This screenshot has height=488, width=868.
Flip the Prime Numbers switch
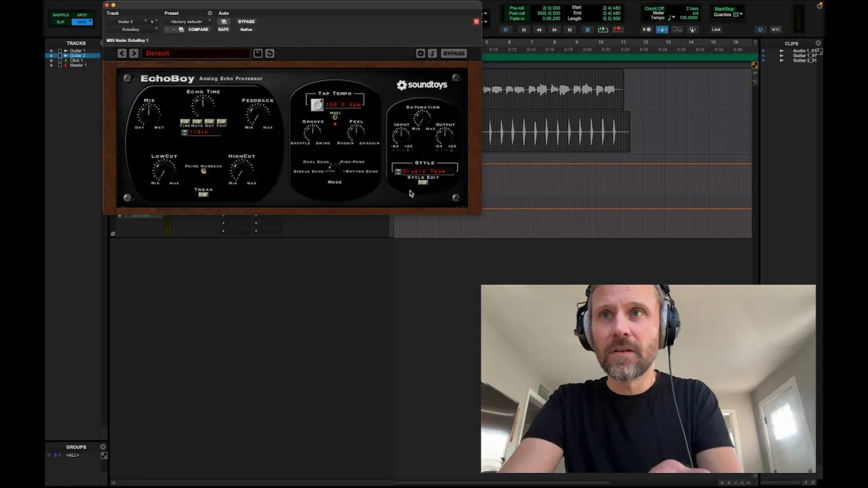coord(203,171)
